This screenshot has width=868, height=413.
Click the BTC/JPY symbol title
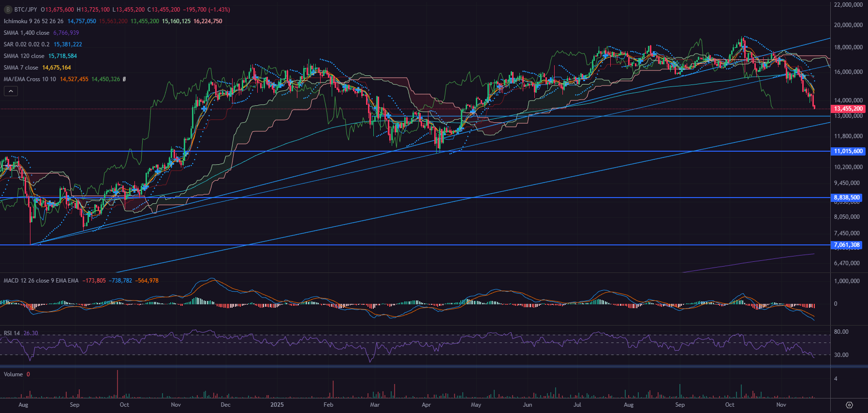click(x=26, y=10)
